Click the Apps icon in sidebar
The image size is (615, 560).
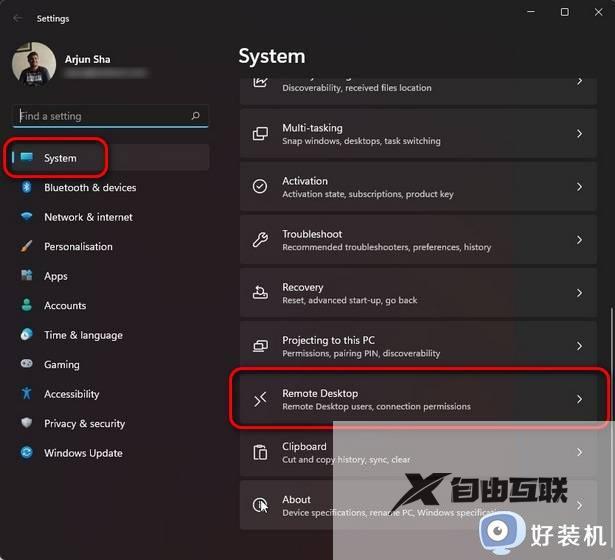coord(27,275)
